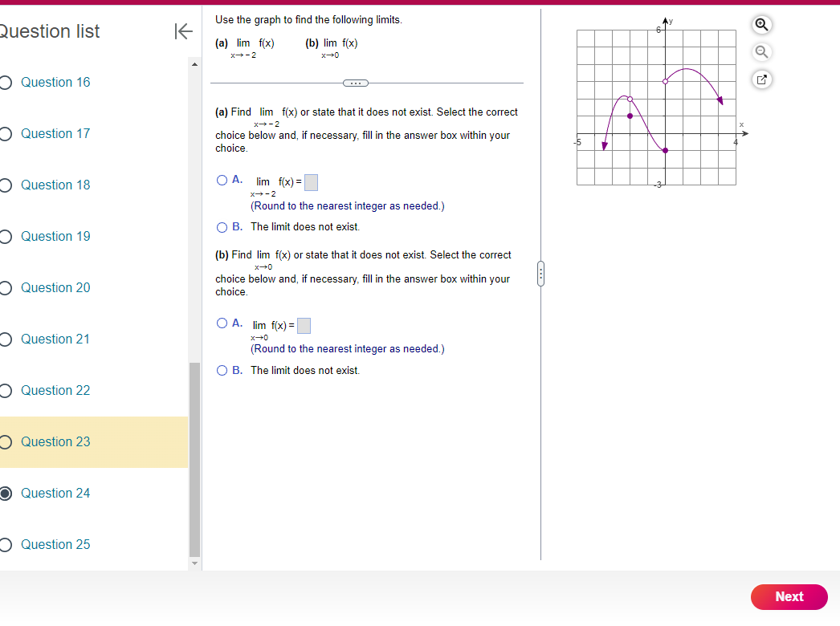Image resolution: width=840 pixels, height=626 pixels.
Task: Click Question 19 status circle
Action: (x=6, y=237)
